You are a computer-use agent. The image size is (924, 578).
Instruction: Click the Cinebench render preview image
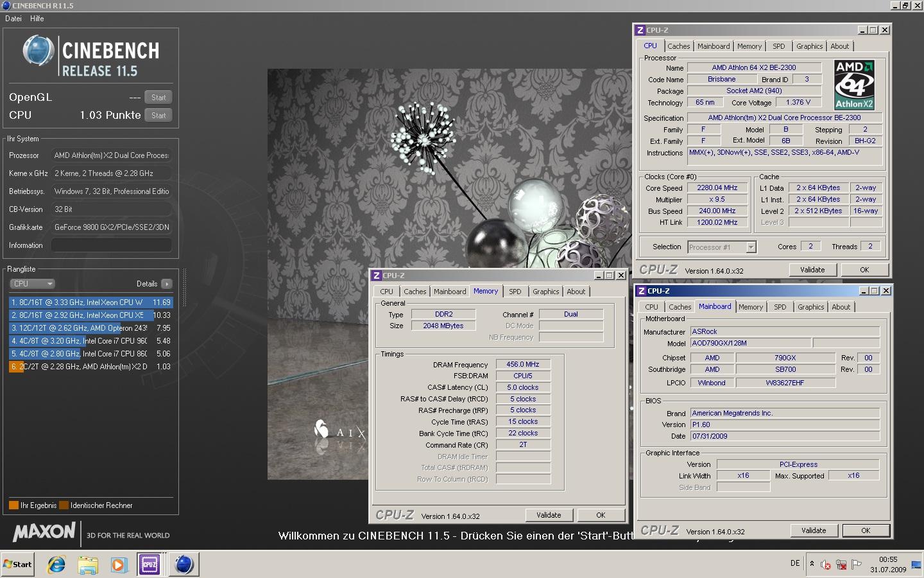pyautogui.click(x=449, y=274)
